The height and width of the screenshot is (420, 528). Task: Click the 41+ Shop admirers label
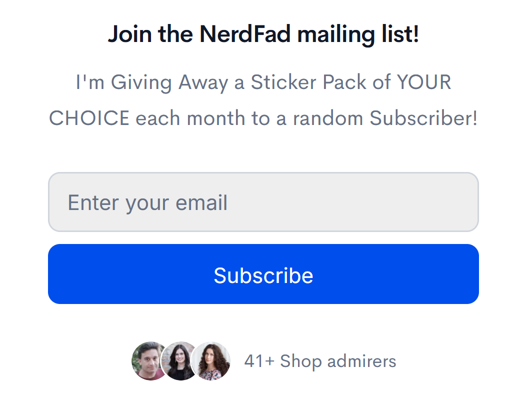(320, 361)
